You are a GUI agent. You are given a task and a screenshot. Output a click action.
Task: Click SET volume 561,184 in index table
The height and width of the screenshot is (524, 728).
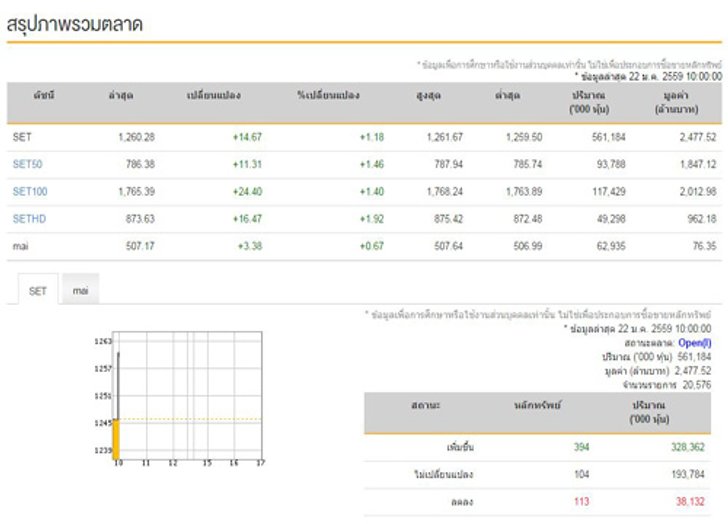point(609,137)
